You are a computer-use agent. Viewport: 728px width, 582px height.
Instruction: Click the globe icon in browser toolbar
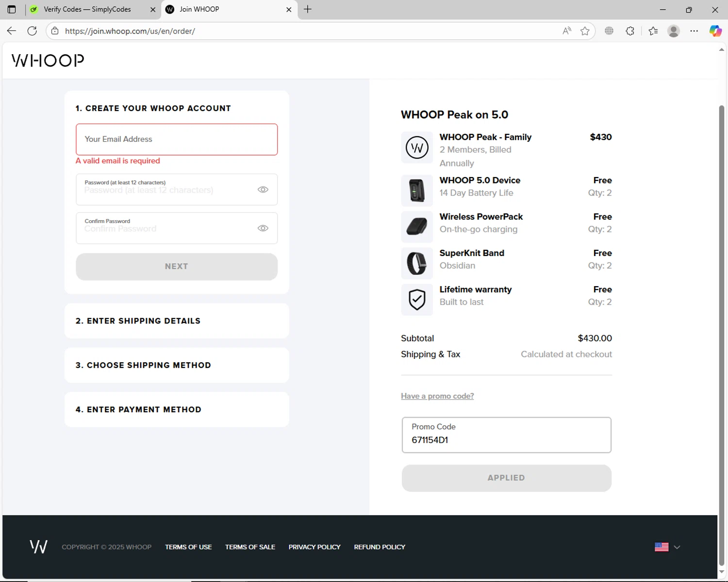pos(609,31)
